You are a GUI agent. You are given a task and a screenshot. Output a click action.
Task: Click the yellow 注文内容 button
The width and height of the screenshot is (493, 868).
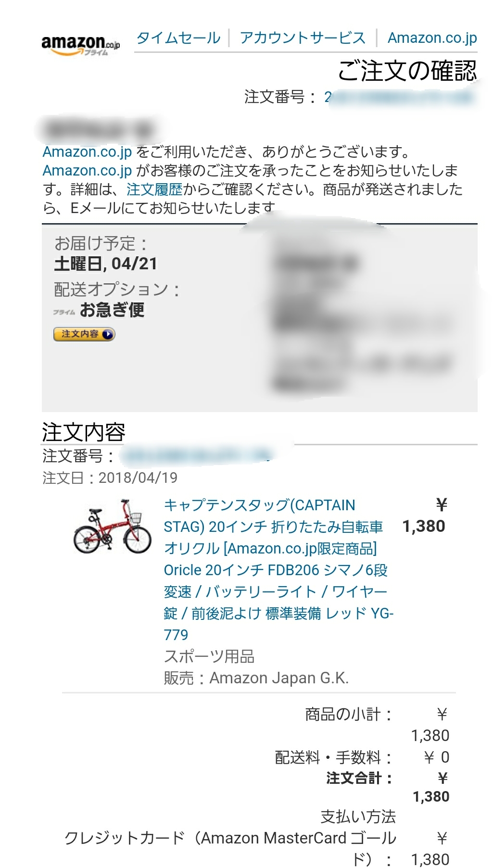84,334
